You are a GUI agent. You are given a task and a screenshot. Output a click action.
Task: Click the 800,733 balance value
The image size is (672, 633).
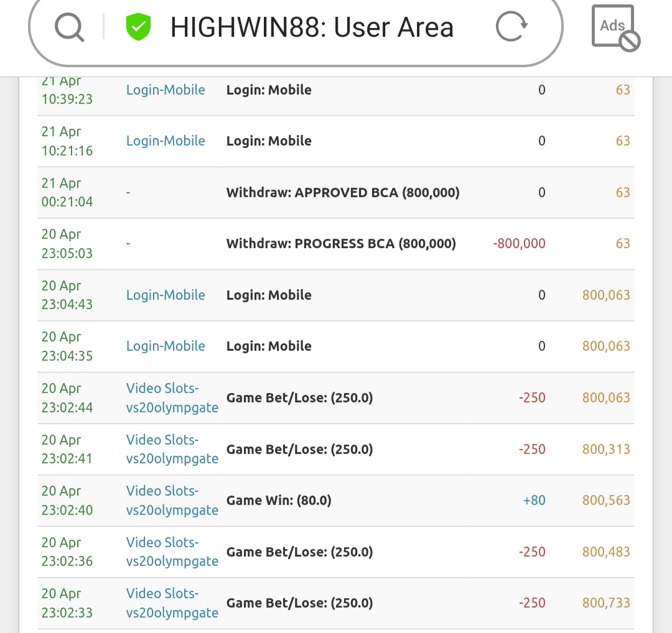pyautogui.click(x=605, y=603)
